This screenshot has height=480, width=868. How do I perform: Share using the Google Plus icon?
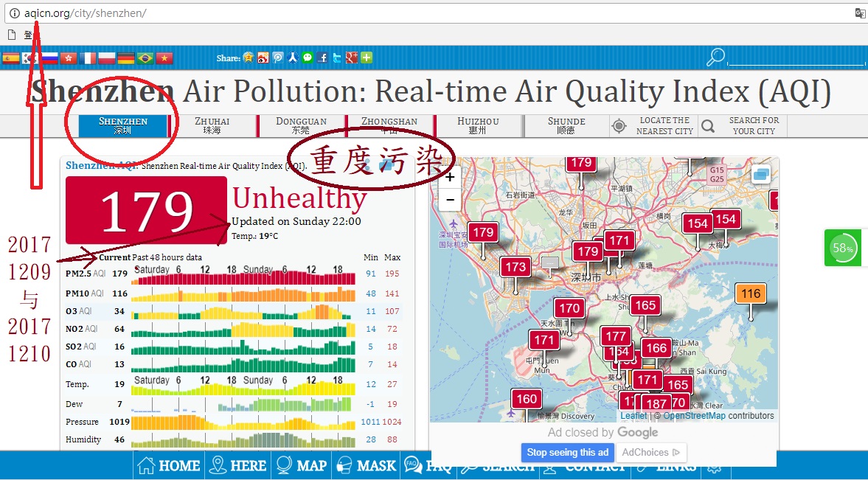click(x=352, y=58)
